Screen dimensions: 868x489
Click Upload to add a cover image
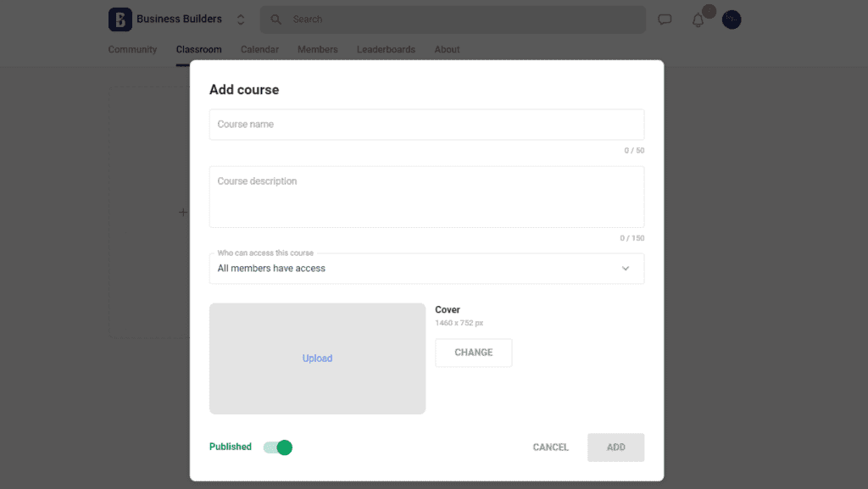[317, 358]
